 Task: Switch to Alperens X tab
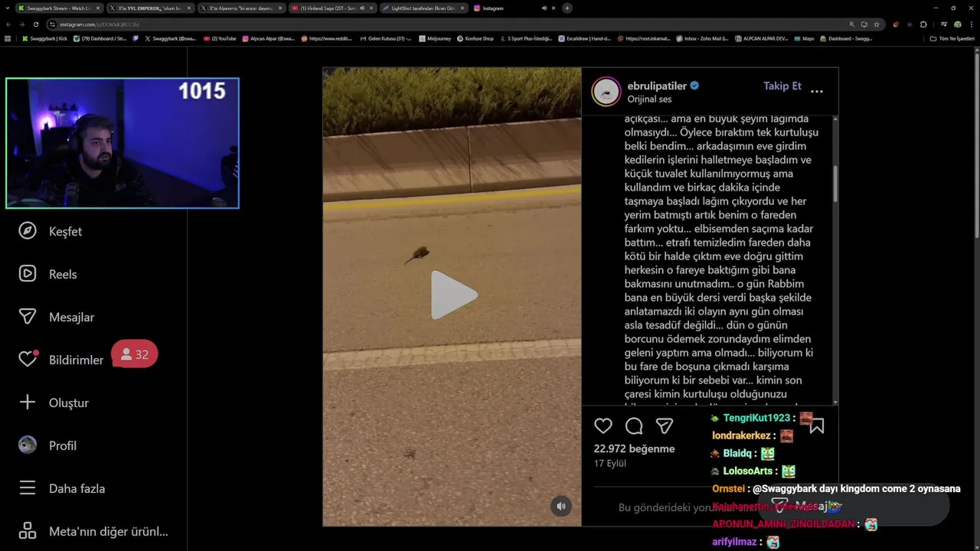click(241, 8)
